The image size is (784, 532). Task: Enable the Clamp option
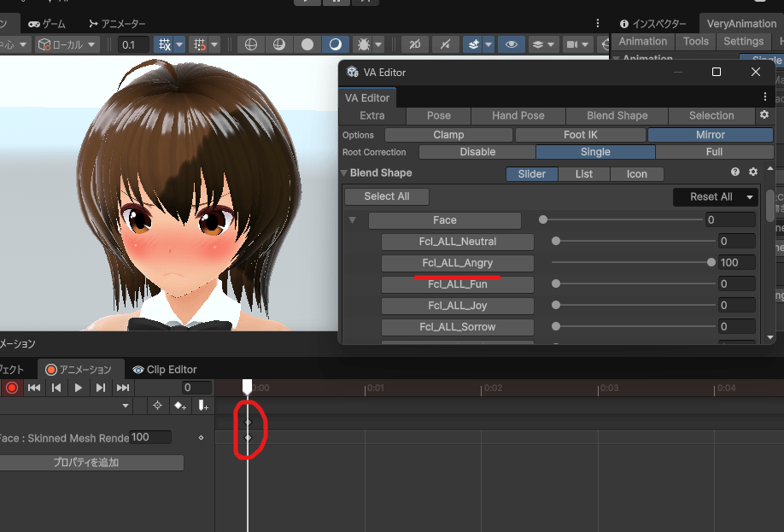tap(448, 134)
